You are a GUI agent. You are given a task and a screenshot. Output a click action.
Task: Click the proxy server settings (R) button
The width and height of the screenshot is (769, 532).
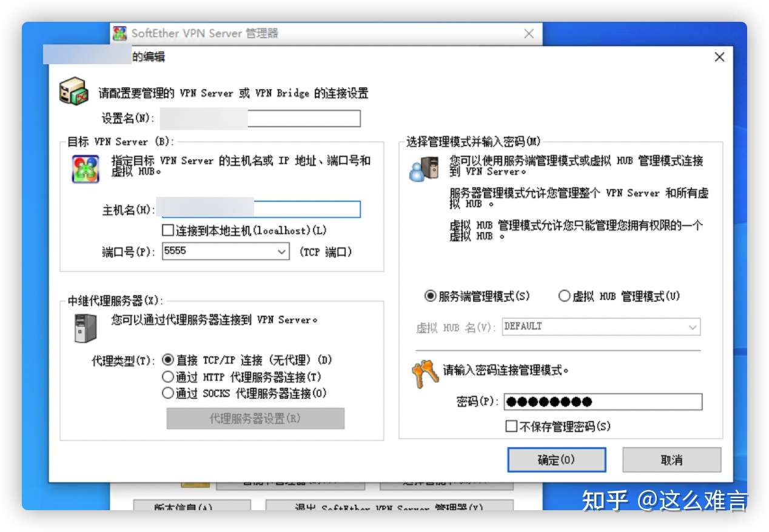click(255, 419)
